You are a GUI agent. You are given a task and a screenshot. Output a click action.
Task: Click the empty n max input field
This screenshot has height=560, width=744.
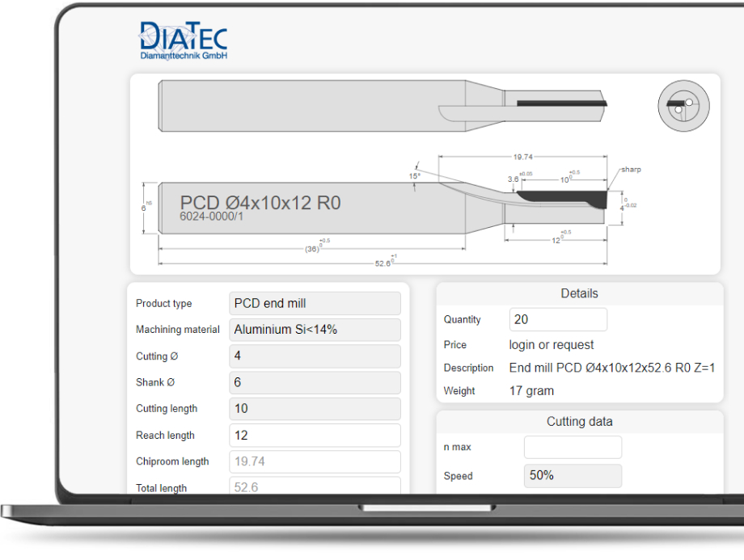coord(573,447)
